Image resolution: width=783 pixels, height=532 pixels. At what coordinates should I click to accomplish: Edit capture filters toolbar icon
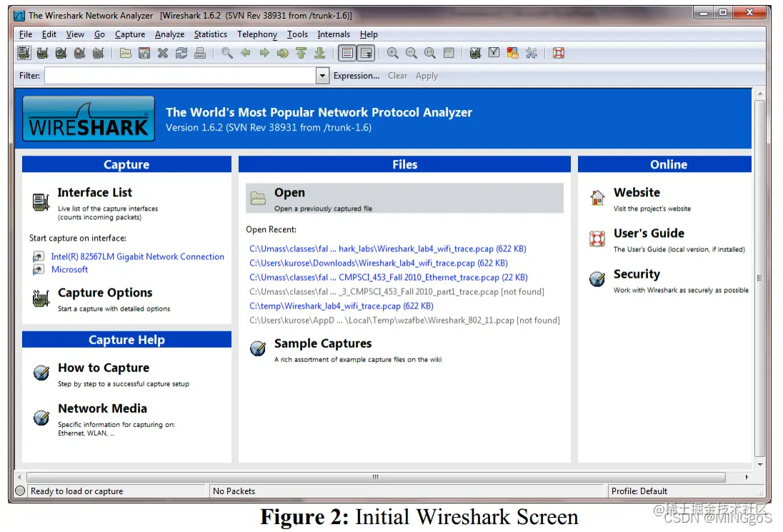(475, 53)
